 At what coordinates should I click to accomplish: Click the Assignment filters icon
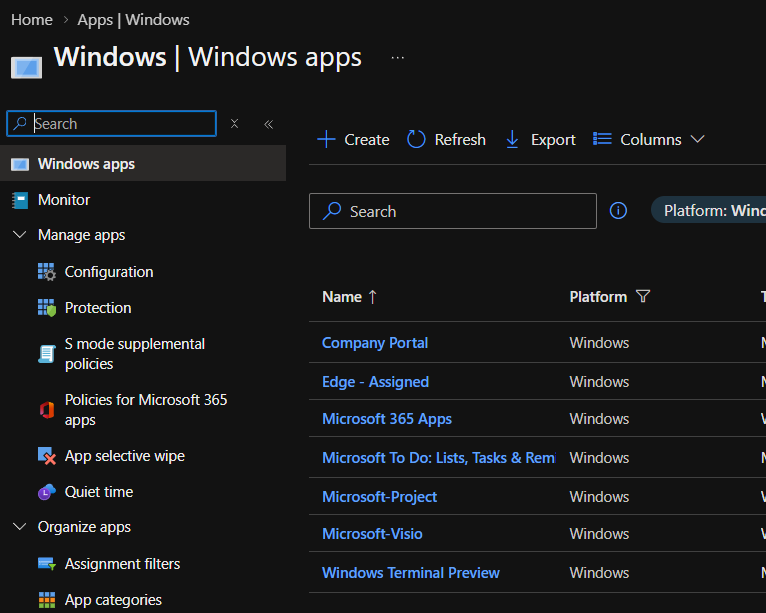47,564
